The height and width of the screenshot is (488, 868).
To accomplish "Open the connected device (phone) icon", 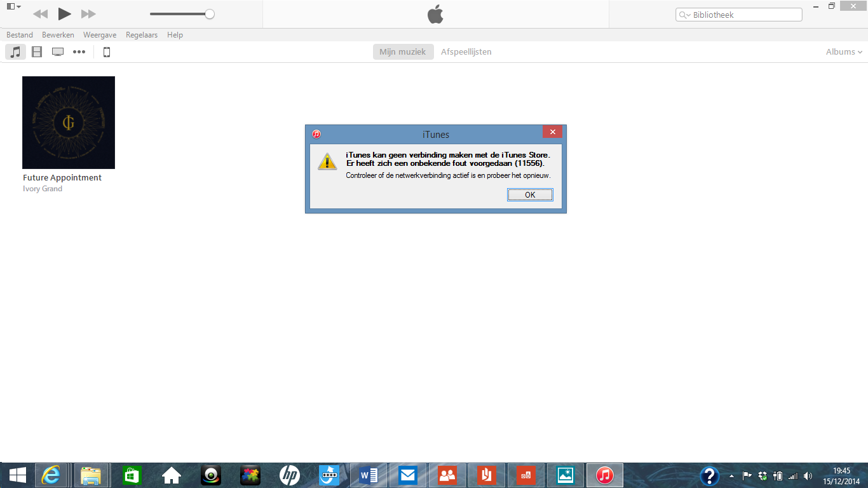I will [107, 52].
